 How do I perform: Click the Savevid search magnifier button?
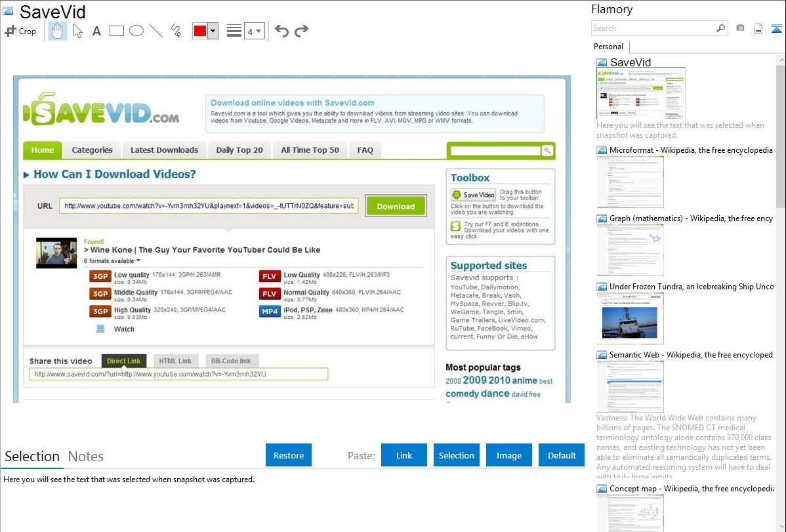pos(547,150)
